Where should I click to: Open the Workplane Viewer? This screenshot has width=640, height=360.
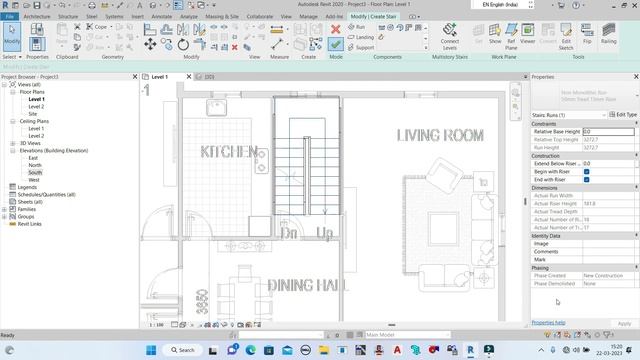(527, 33)
